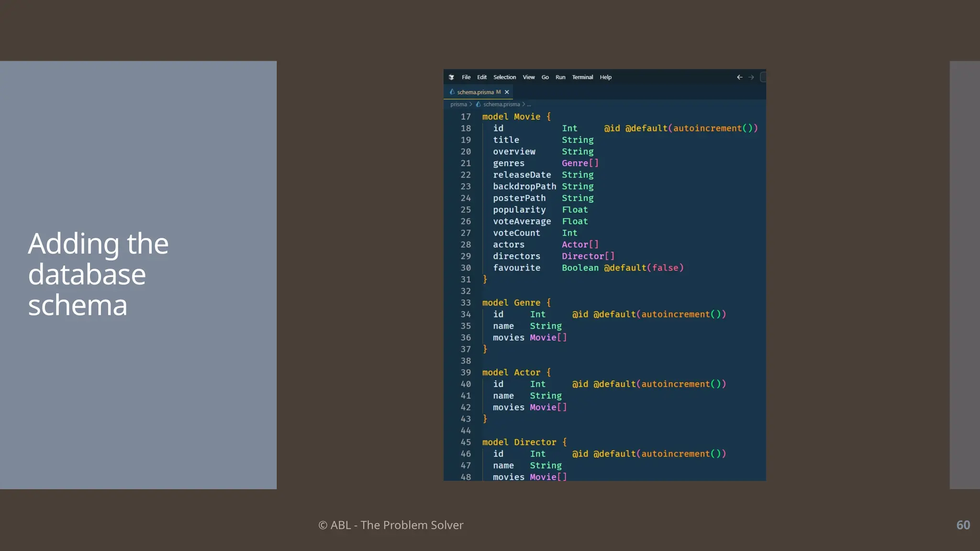This screenshot has width=980, height=551.
Task: Click '@default(false)' on favourite line
Action: (x=644, y=268)
